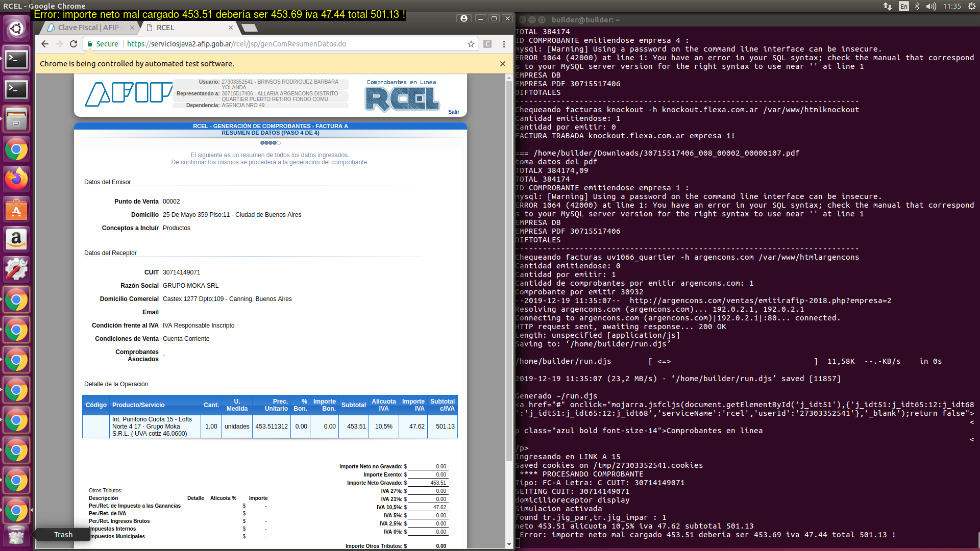Viewport: 980px width, 551px height.
Task: Open a new Chrome tab
Action: point(249,28)
